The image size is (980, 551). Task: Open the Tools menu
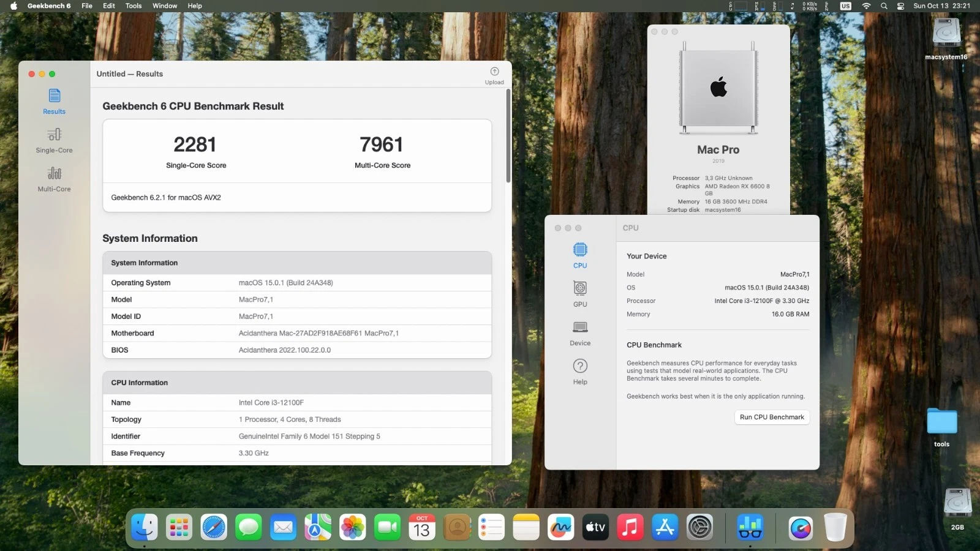[134, 6]
